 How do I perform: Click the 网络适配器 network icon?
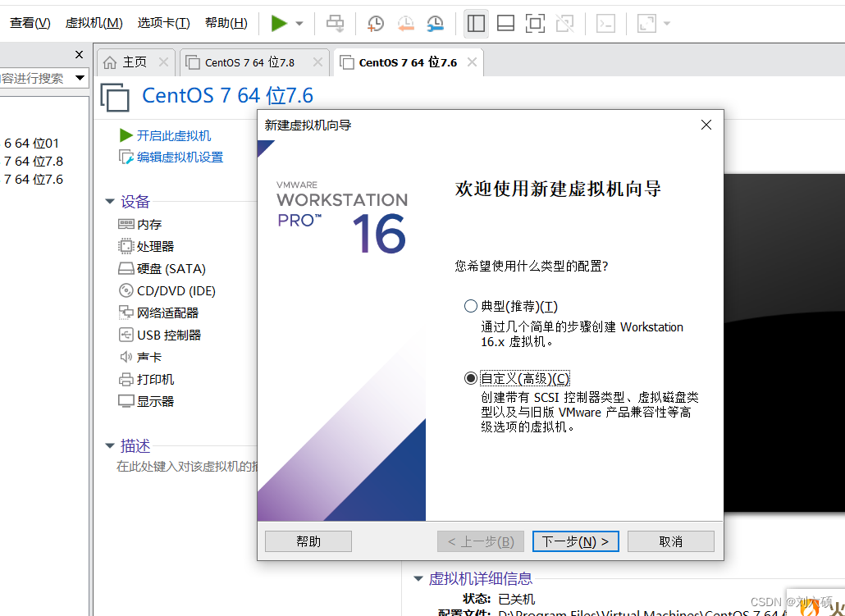pos(126,313)
